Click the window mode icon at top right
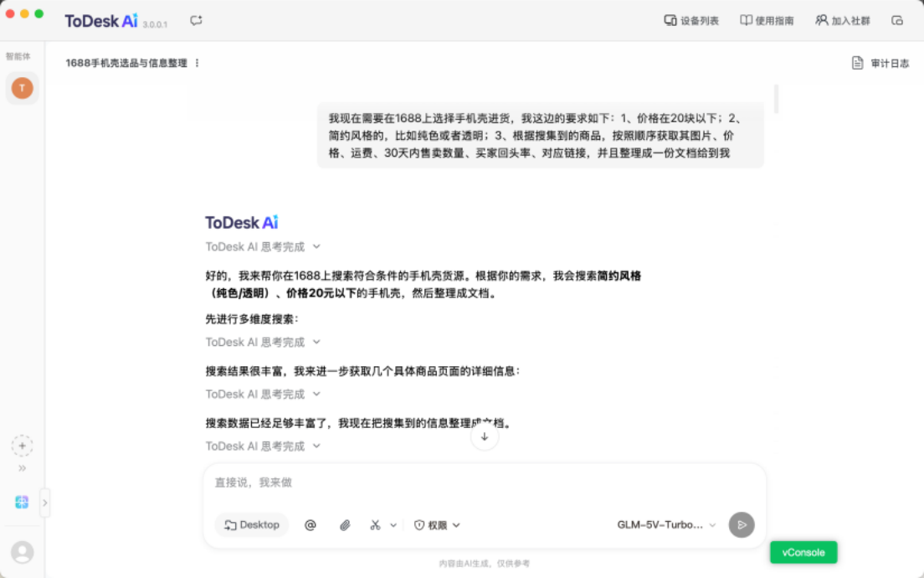The height and width of the screenshot is (578, 924). 897,21
